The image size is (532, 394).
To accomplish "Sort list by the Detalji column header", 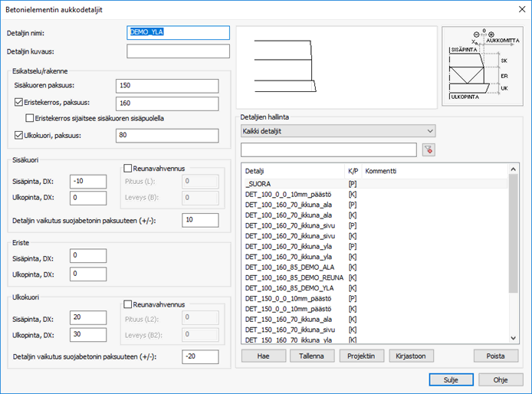I will click(x=293, y=170).
